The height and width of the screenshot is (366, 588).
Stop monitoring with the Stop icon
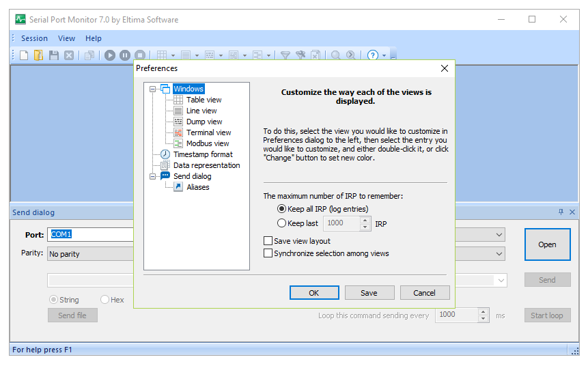click(140, 55)
